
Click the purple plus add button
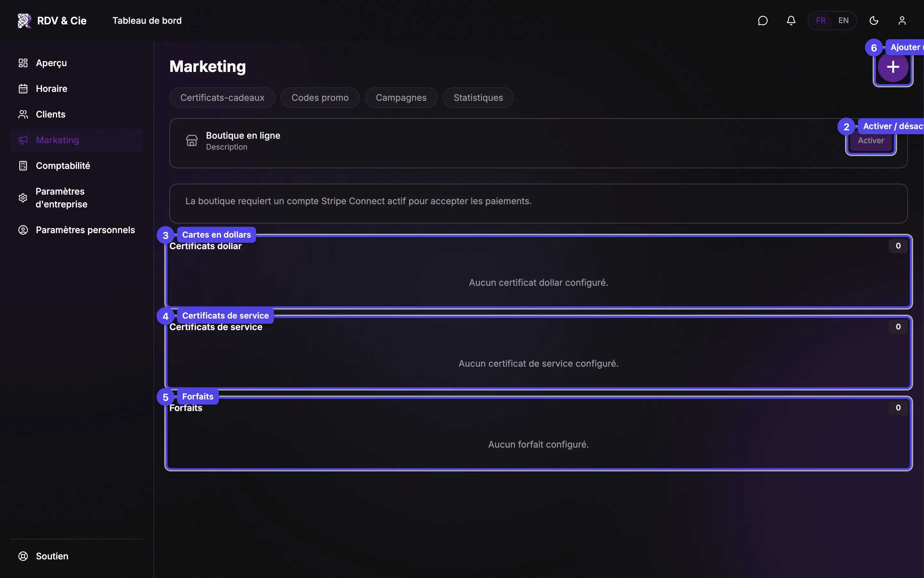click(893, 67)
